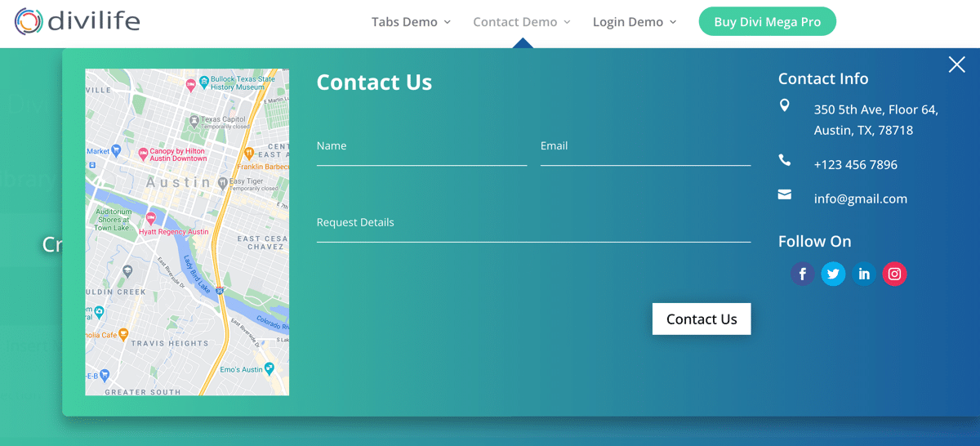Click the Austin label on map
Viewport: 980px width, 446px height.
(178, 182)
